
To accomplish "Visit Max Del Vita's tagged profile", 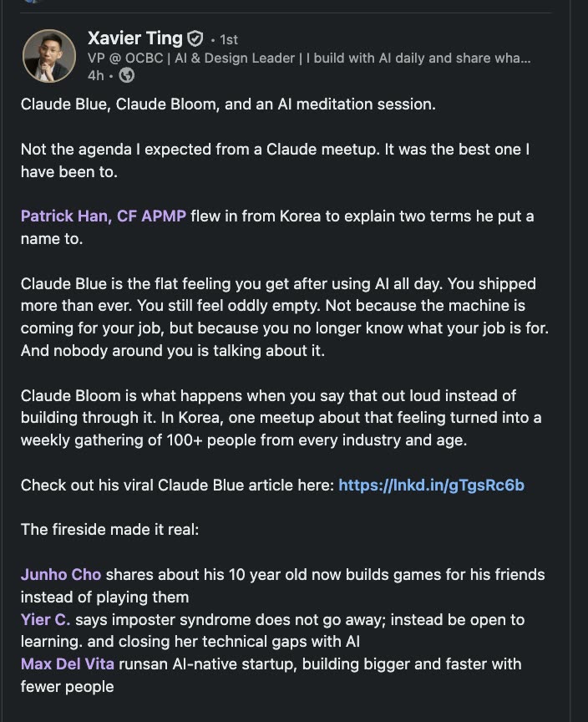I will (67, 664).
